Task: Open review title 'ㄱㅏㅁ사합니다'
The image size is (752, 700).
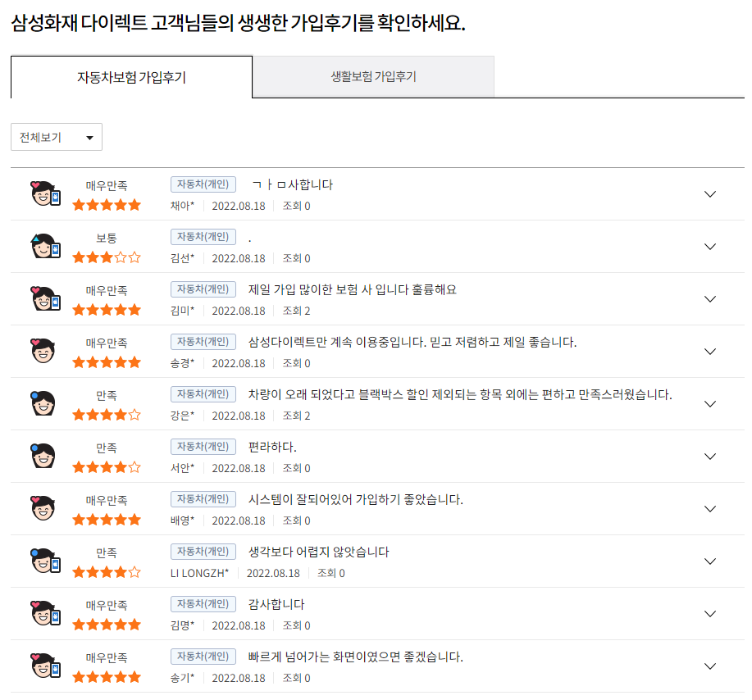Action: coord(292,184)
